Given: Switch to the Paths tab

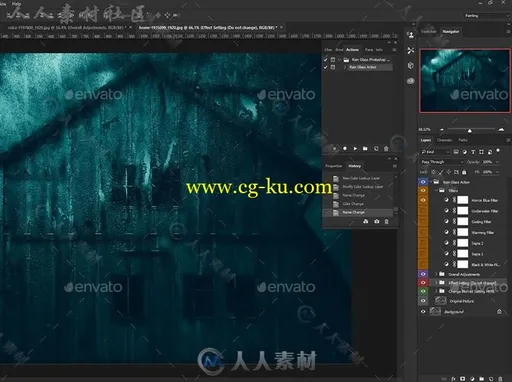Looking at the screenshot, I should 463,140.
